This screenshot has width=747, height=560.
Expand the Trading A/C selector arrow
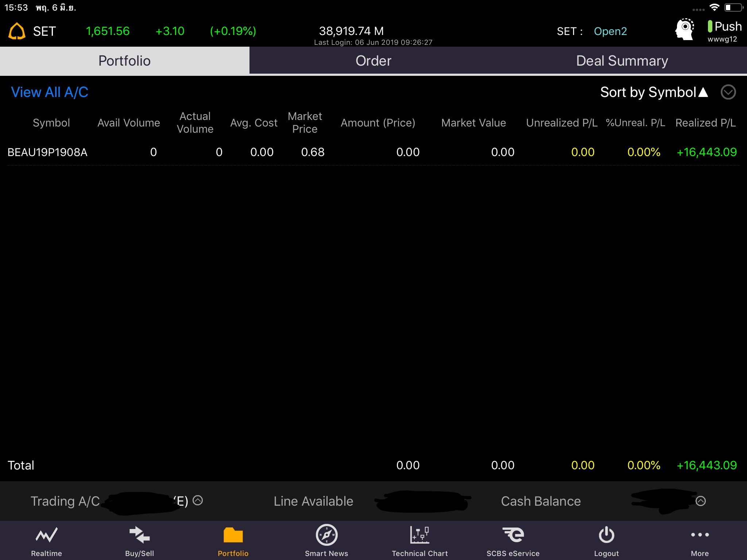[x=198, y=500]
